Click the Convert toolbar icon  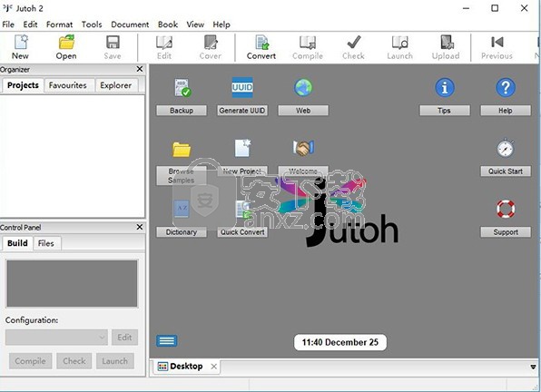(261, 43)
